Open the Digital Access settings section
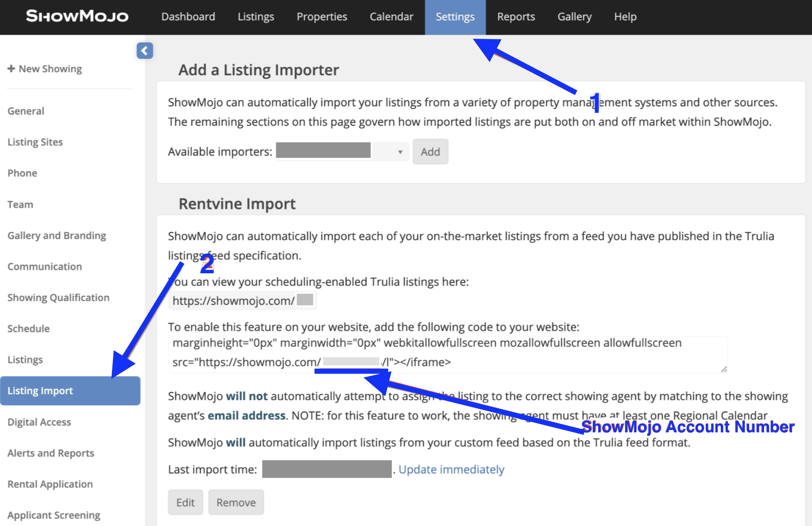Image resolution: width=812 pixels, height=526 pixels. pyautogui.click(x=39, y=422)
